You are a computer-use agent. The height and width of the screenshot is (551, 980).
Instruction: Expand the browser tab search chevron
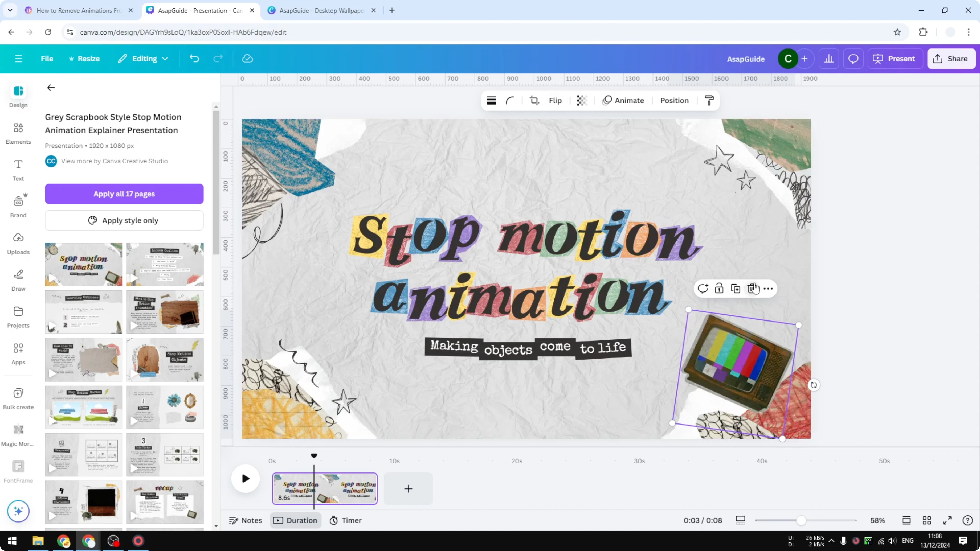[x=10, y=10]
